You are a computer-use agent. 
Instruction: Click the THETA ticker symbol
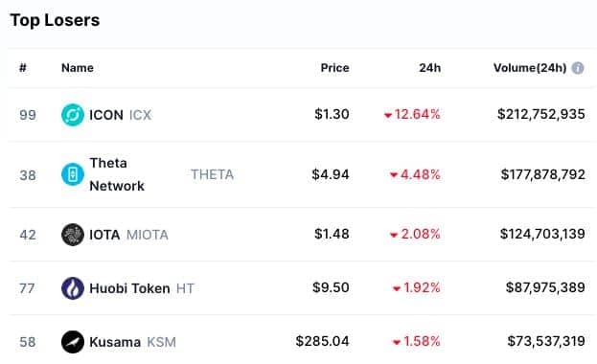click(212, 174)
